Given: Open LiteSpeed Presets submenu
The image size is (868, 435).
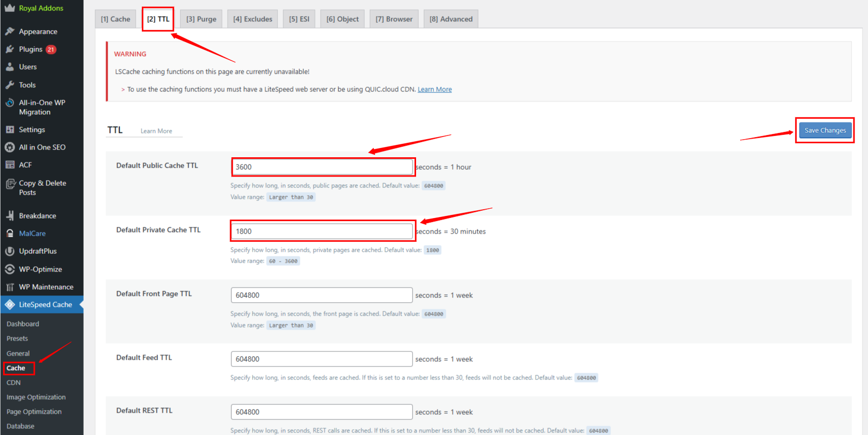Looking at the screenshot, I should pos(17,338).
